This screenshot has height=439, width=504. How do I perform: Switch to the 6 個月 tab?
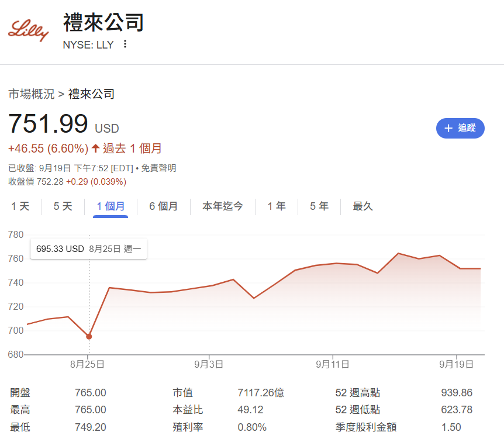pos(164,206)
